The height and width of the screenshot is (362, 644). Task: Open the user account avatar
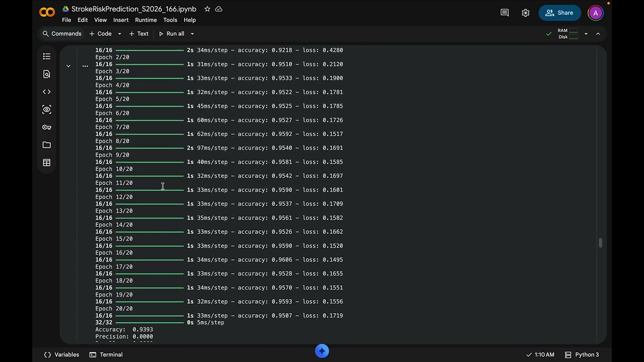click(x=596, y=13)
